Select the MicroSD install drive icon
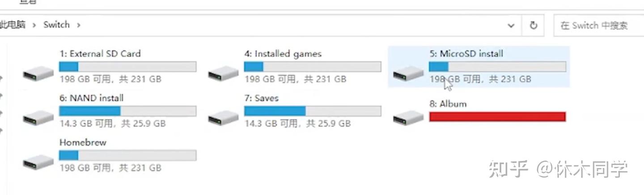The width and height of the screenshot is (644, 195). tap(408, 73)
